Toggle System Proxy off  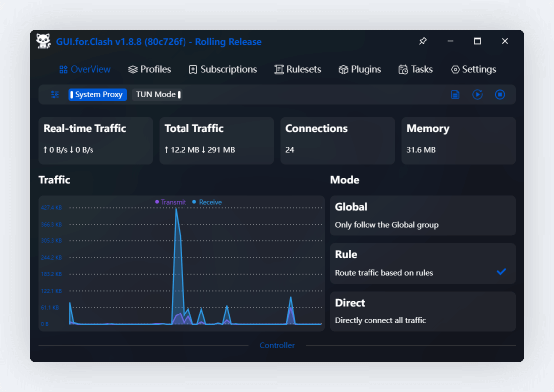97,94
